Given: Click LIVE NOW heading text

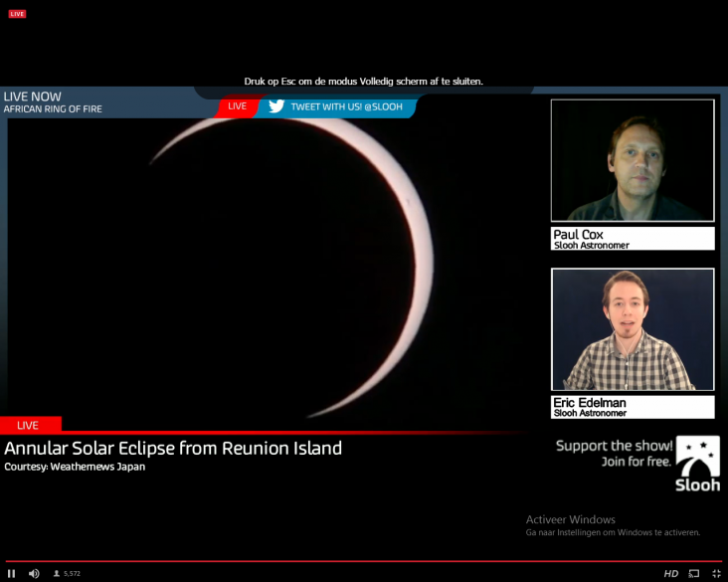Looking at the screenshot, I should click(33, 97).
